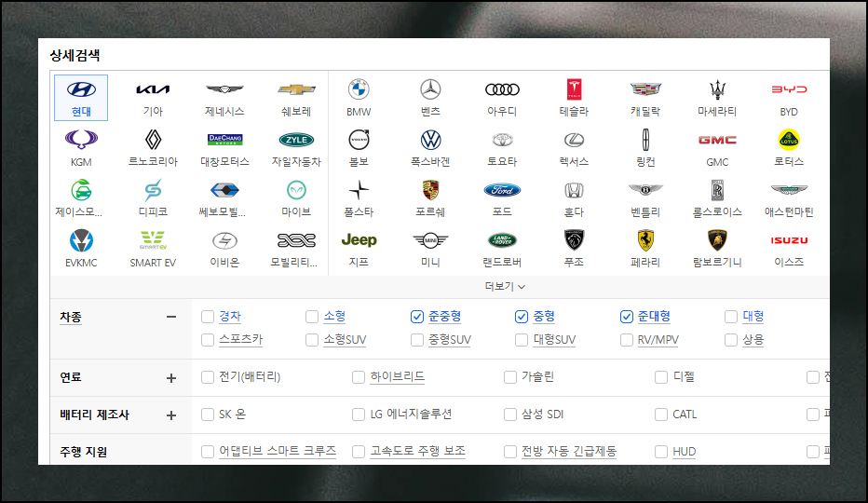Image resolution: width=868 pixels, height=503 pixels.
Task: Select the Lexus (렉서스) logo
Action: coord(574,140)
